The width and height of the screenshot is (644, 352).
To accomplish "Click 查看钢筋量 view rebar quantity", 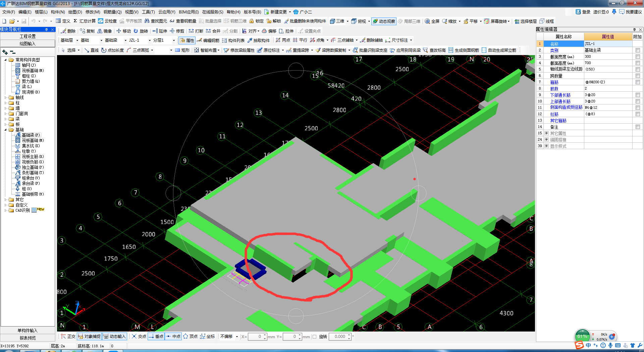I will coord(183,21).
